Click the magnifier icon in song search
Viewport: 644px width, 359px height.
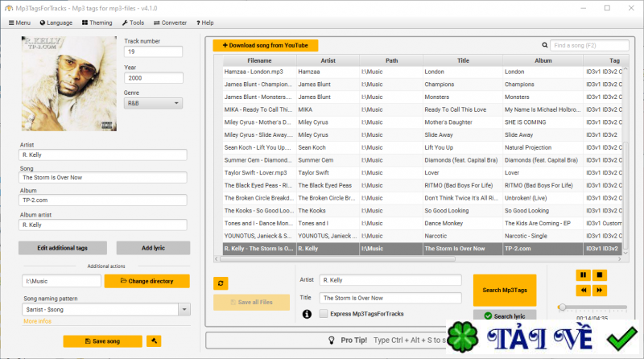pyautogui.click(x=545, y=46)
